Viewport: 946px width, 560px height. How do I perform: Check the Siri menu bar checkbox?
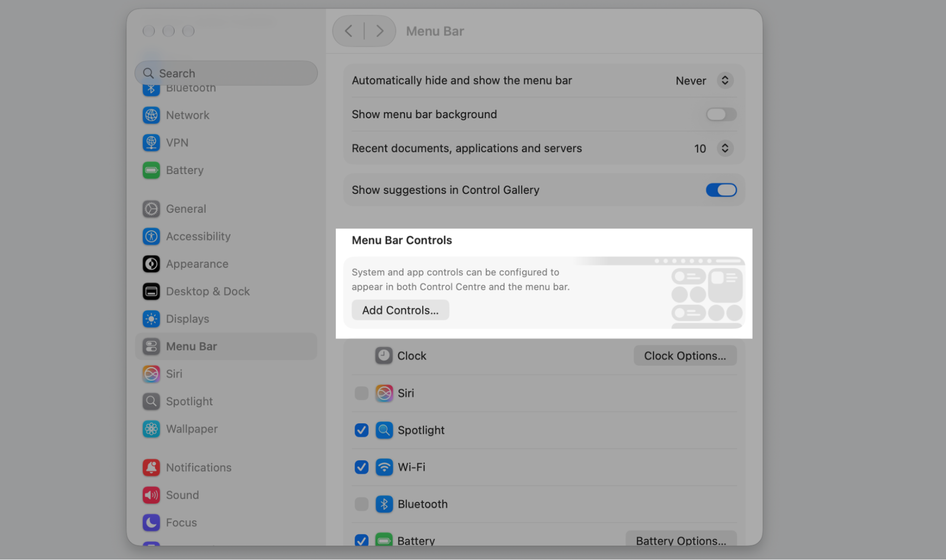pos(362,393)
